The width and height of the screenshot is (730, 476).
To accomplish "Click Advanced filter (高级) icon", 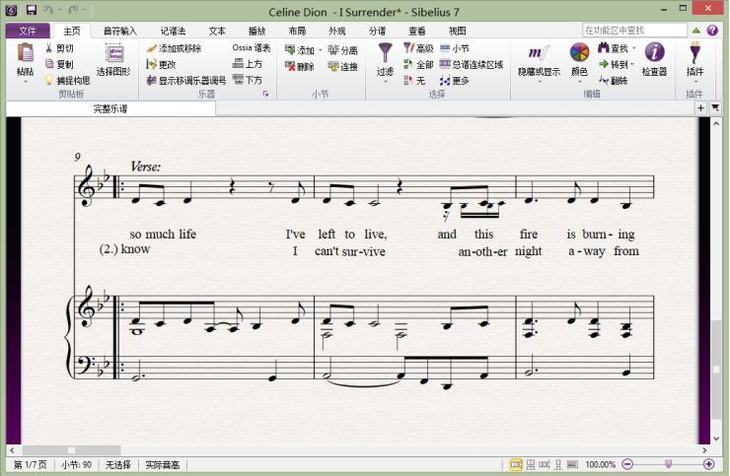I will 408,48.
